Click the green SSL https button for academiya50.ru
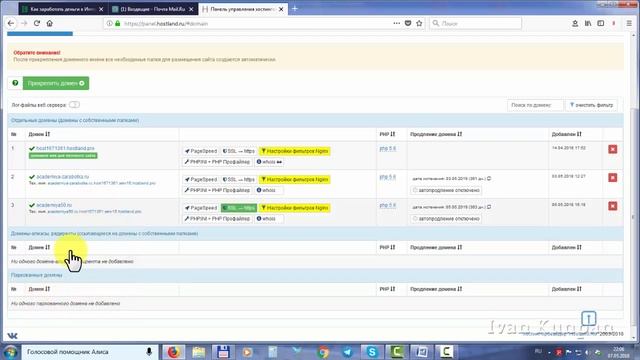The image size is (640, 360). coord(239,208)
